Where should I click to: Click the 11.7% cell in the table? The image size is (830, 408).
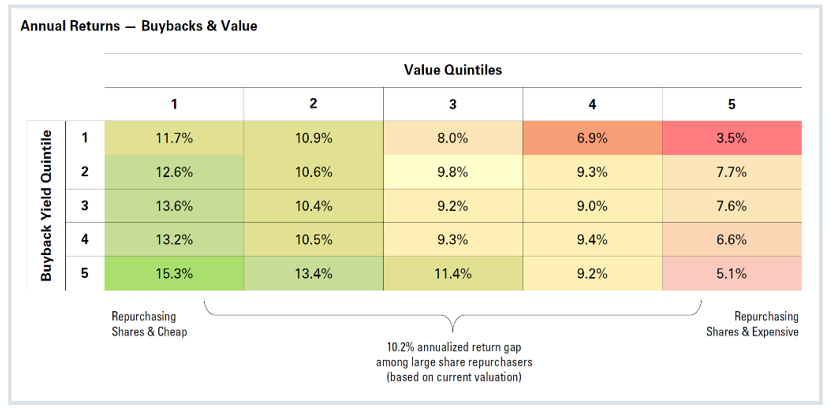click(x=173, y=139)
